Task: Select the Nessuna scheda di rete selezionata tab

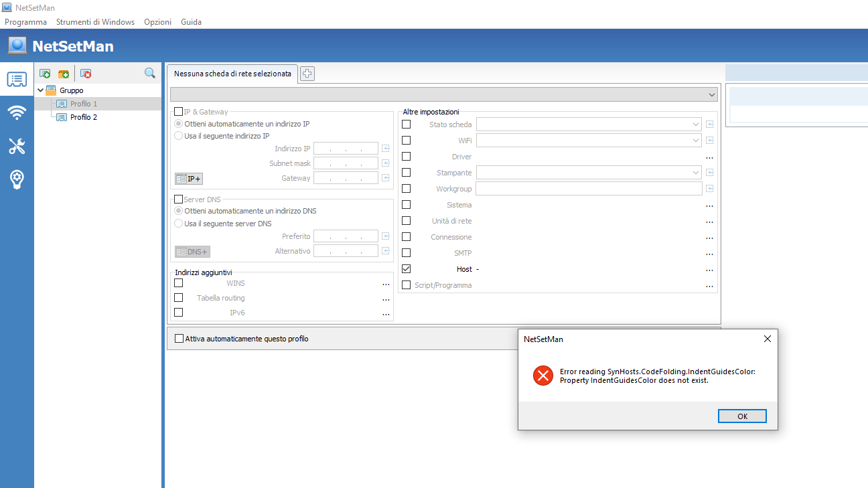Action: 232,74
